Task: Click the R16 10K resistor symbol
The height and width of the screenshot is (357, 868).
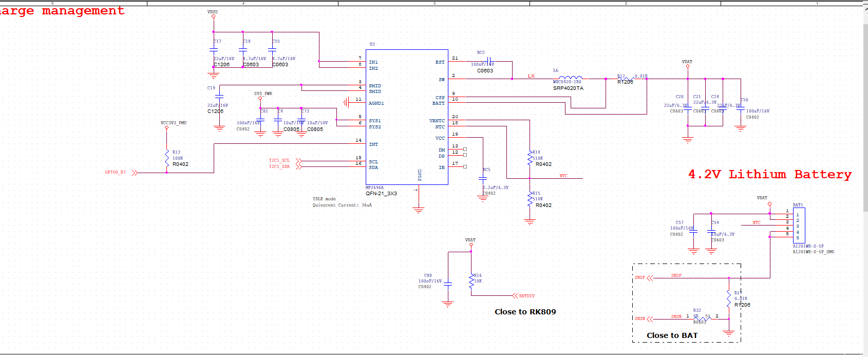Action: pos(471,281)
